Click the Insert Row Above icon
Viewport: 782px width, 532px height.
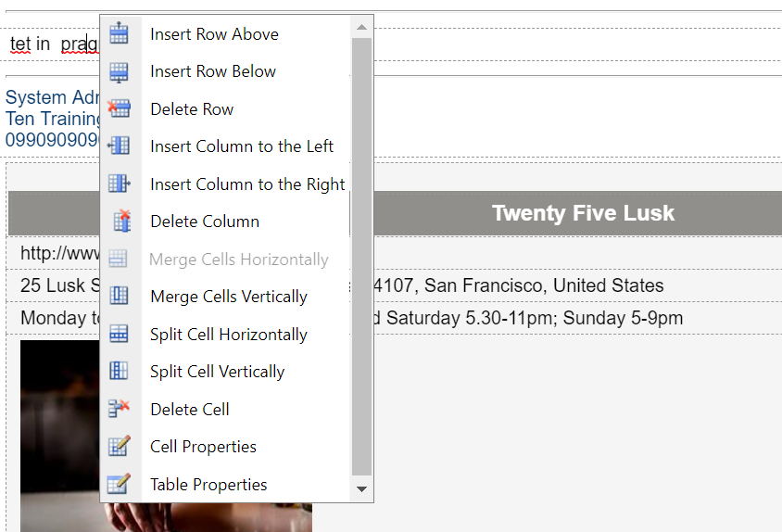[x=119, y=33]
